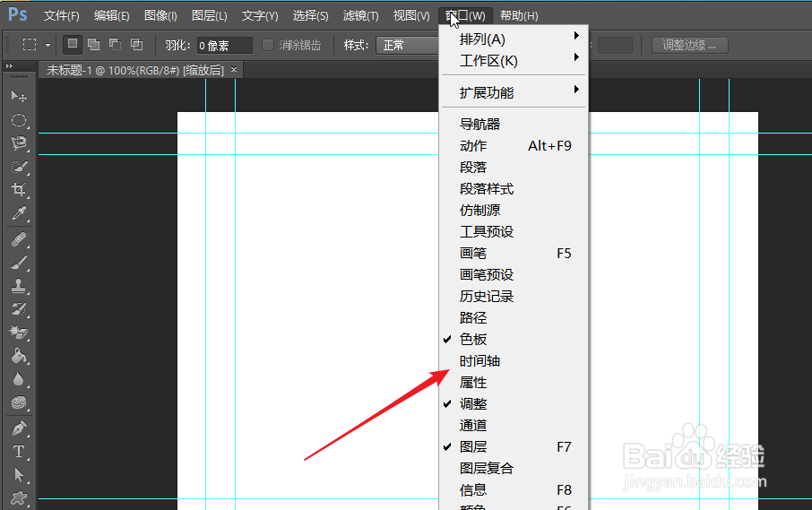Select the Path Selection tool
Image resolution: width=812 pixels, height=510 pixels.
[19, 475]
